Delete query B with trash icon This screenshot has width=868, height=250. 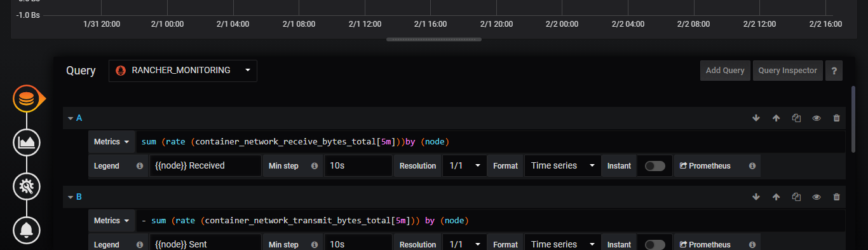(836, 197)
